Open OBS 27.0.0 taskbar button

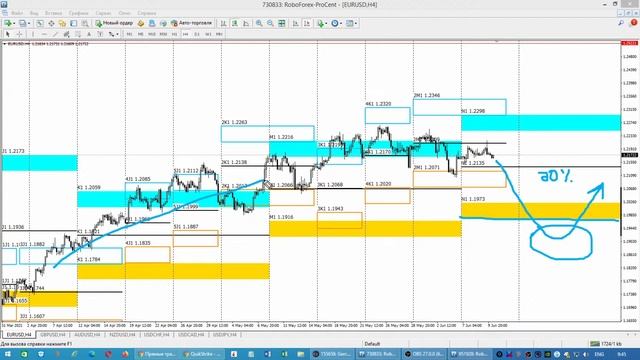coord(423,354)
